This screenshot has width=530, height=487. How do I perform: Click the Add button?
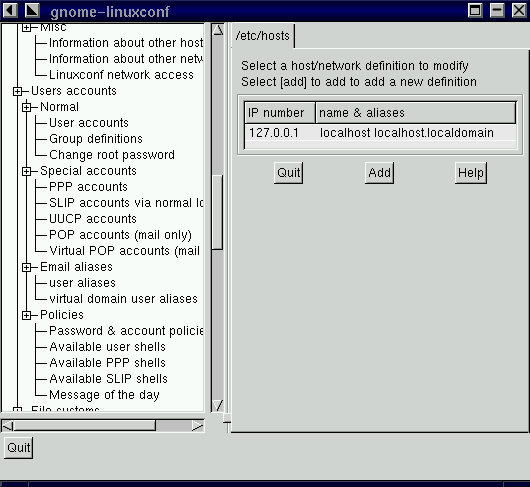tap(379, 173)
